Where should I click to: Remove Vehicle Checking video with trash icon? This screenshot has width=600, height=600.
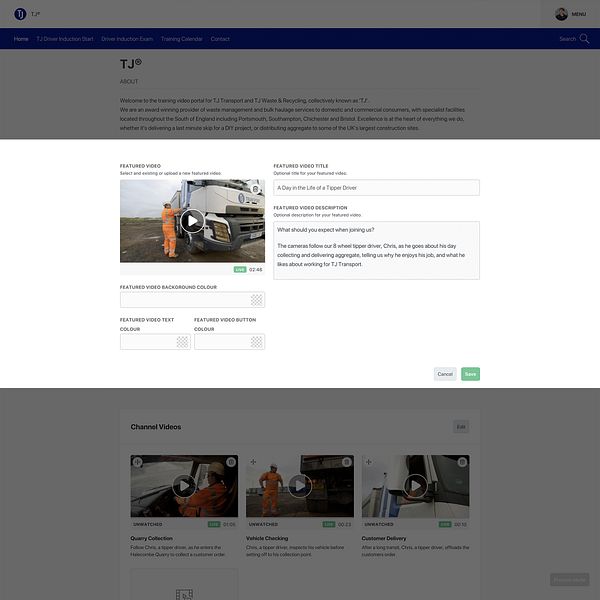click(x=347, y=462)
